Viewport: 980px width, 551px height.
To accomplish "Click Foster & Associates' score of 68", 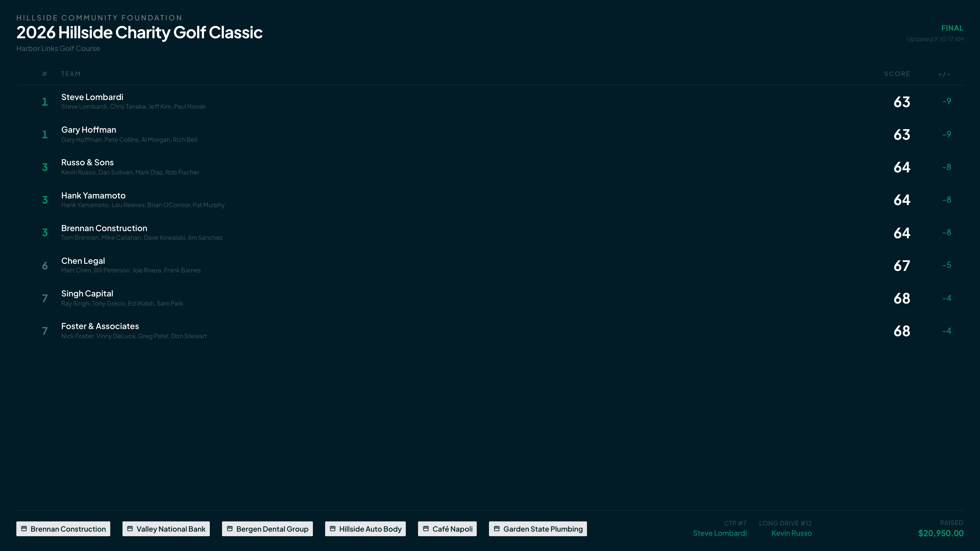I will [x=902, y=331].
